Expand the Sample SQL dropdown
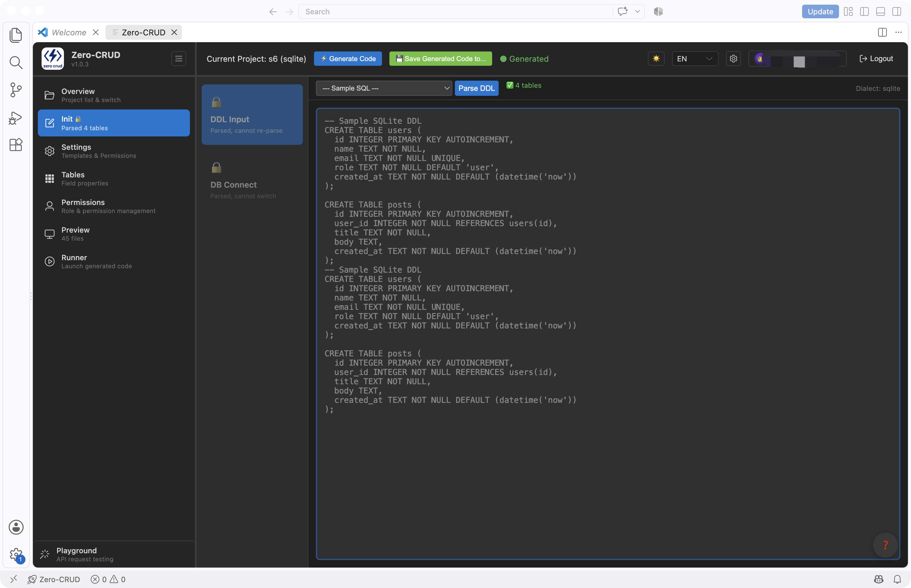 coord(384,88)
